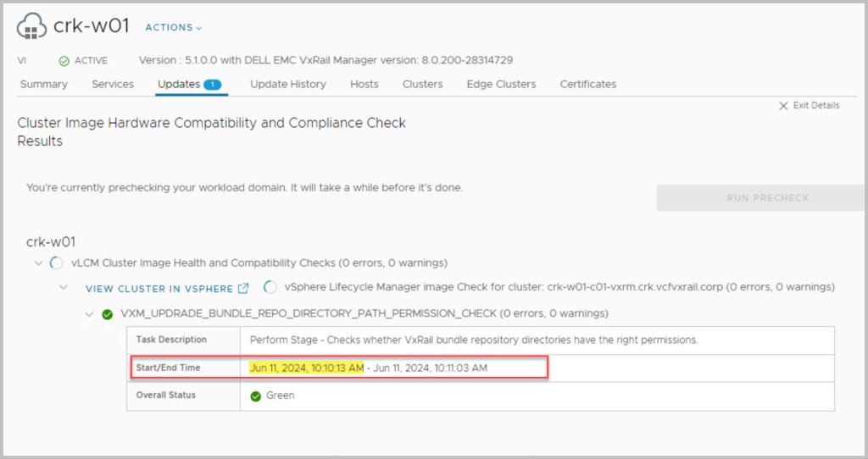Collapse the VIEW CLUSTER IN VSPHERE row chevron

pos(64,288)
